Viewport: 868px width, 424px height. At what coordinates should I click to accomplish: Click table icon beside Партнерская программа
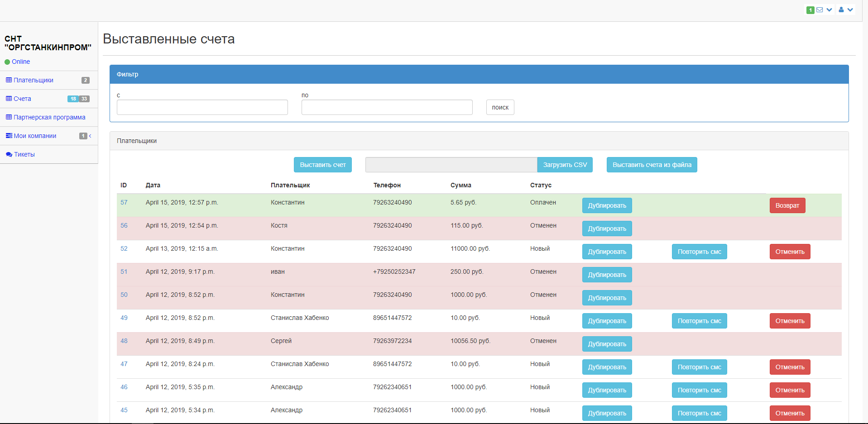[x=9, y=117]
